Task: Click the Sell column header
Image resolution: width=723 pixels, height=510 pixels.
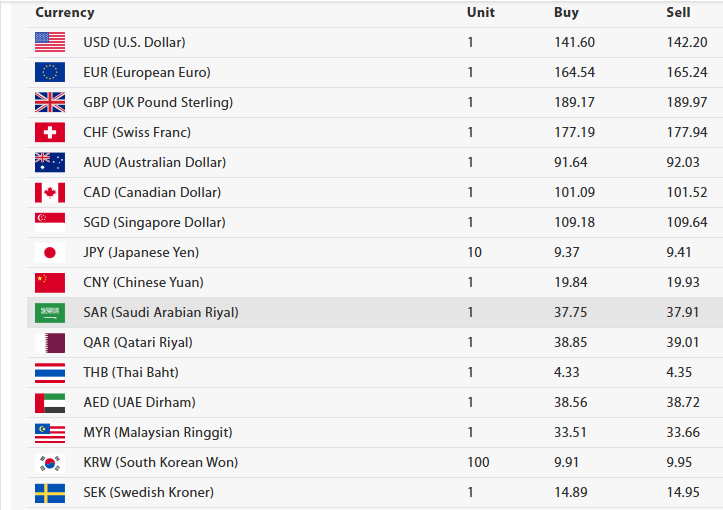Action: coord(678,13)
